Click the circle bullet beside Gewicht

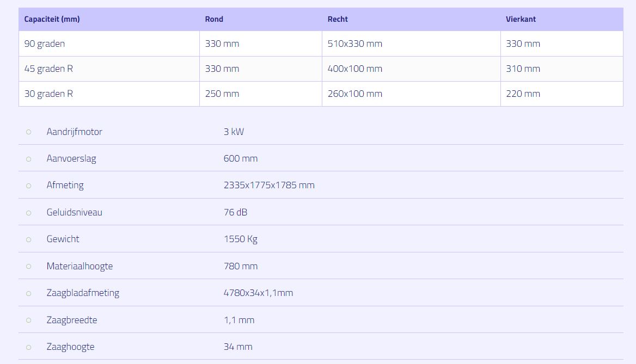tap(29, 239)
